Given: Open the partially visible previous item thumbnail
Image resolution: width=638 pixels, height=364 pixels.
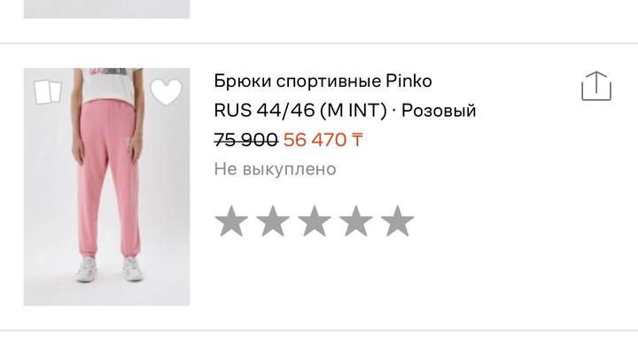Looking at the screenshot, I should coord(106,9).
